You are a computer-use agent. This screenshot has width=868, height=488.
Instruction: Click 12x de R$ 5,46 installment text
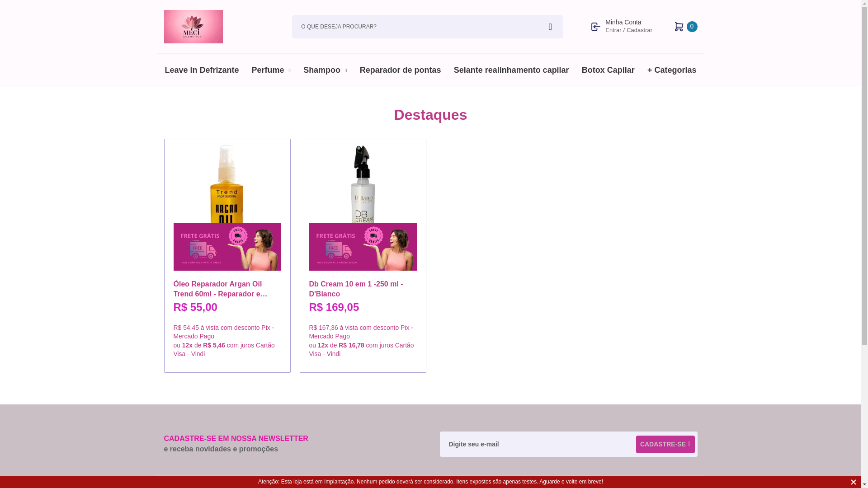224,349
